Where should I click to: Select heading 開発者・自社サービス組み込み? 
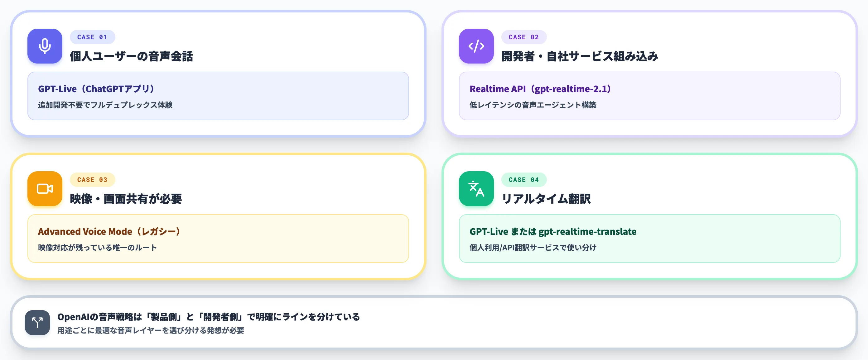coord(580,56)
